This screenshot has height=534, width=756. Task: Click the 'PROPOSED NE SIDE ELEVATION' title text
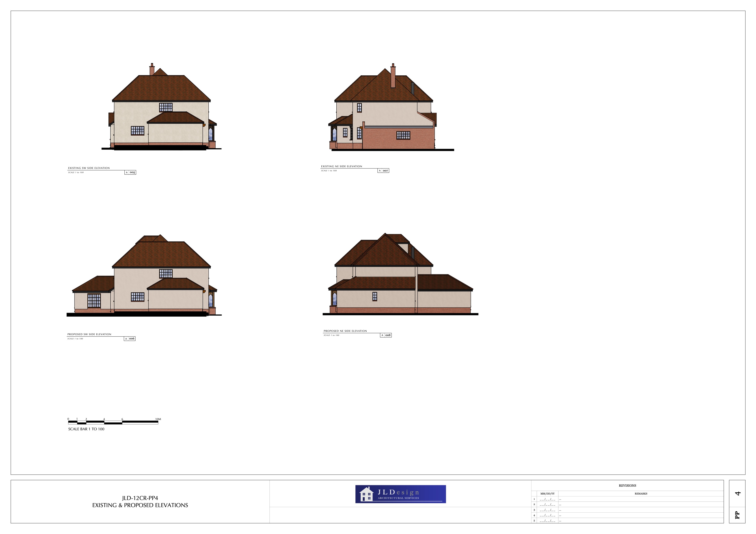click(x=345, y=331)
